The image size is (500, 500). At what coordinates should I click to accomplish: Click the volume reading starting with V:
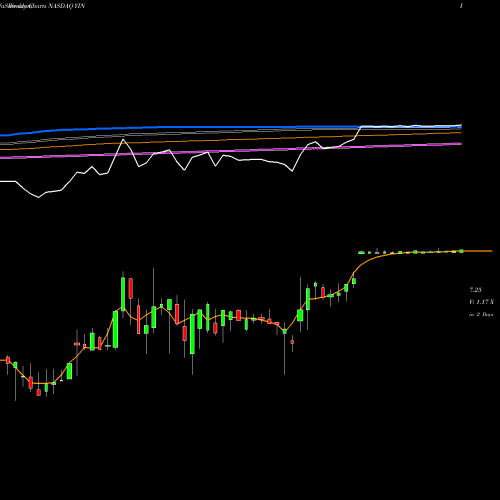coord(481,302)
